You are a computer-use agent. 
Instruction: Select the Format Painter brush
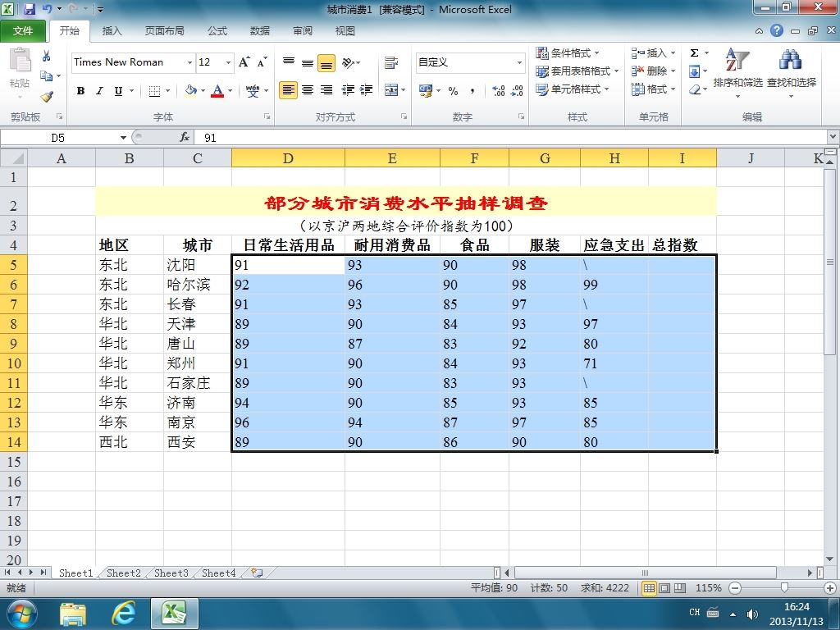pyautogui.click(x=47, y=97)
